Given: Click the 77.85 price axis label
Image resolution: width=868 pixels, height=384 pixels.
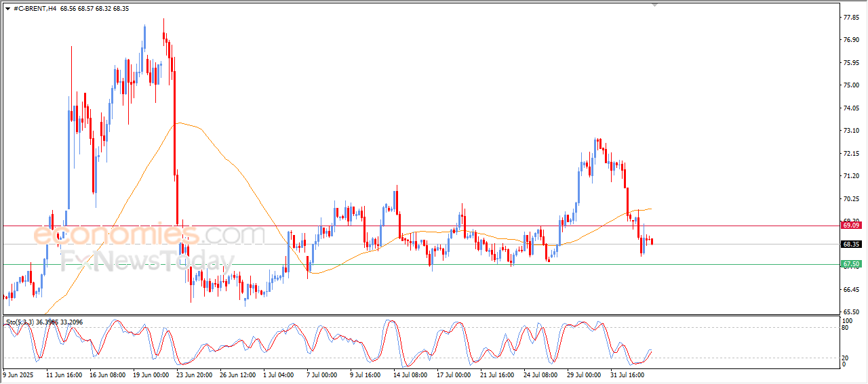Looking at the screenshot, I should [851, 17].
